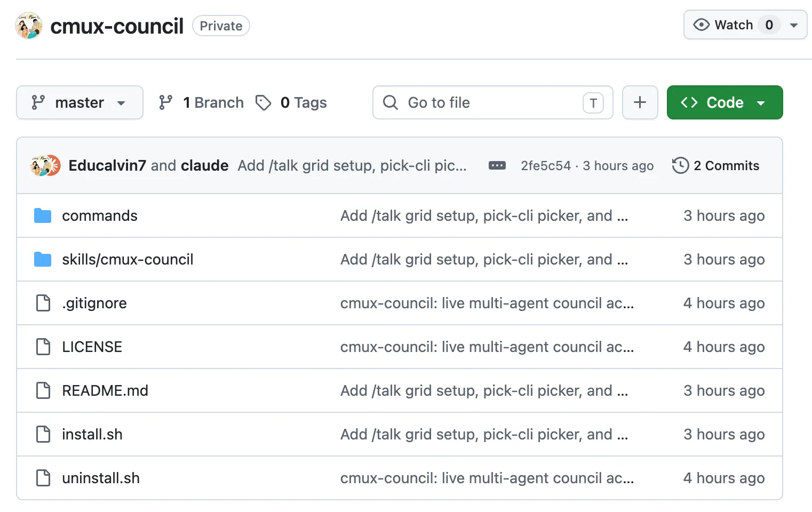The image size is (812, 512).
Task: Click '3 hours ago' on the commands row
Action: (x=724, y=215)
